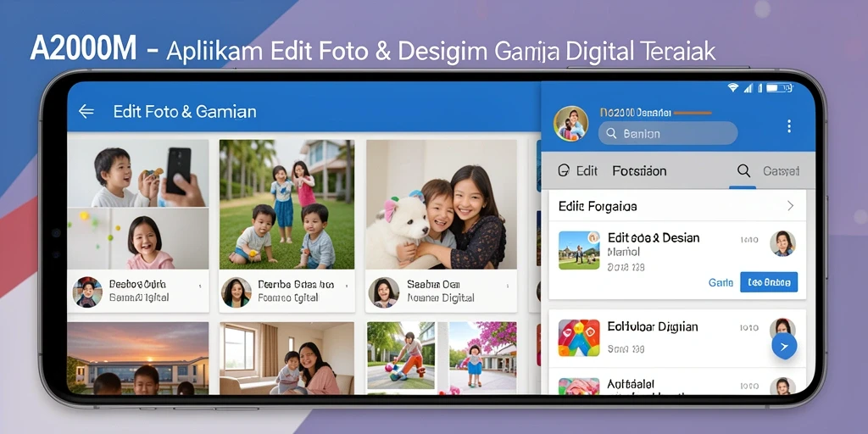The image size is (868, 434).
Task: Open the Casyal tab
Action: [x=781, y=171]
